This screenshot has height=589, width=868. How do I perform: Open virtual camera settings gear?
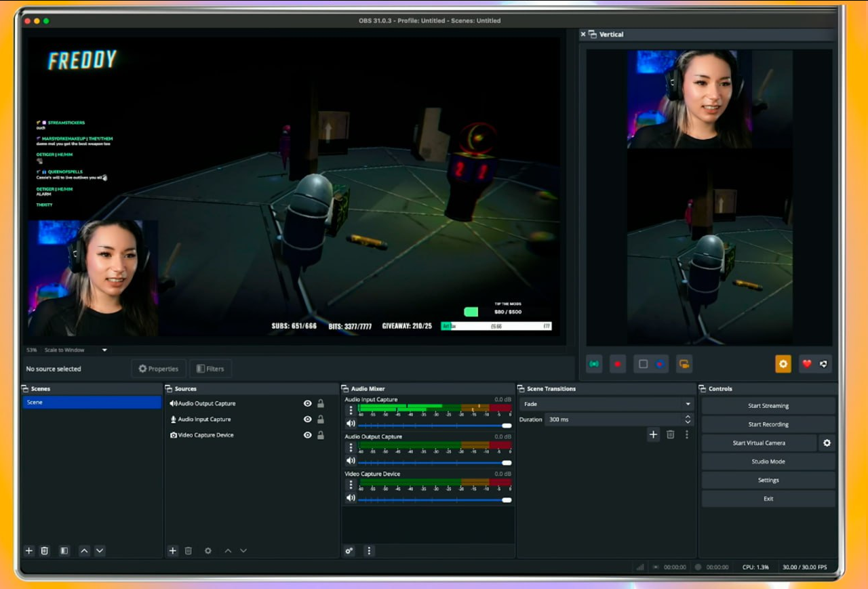[827, 443]
